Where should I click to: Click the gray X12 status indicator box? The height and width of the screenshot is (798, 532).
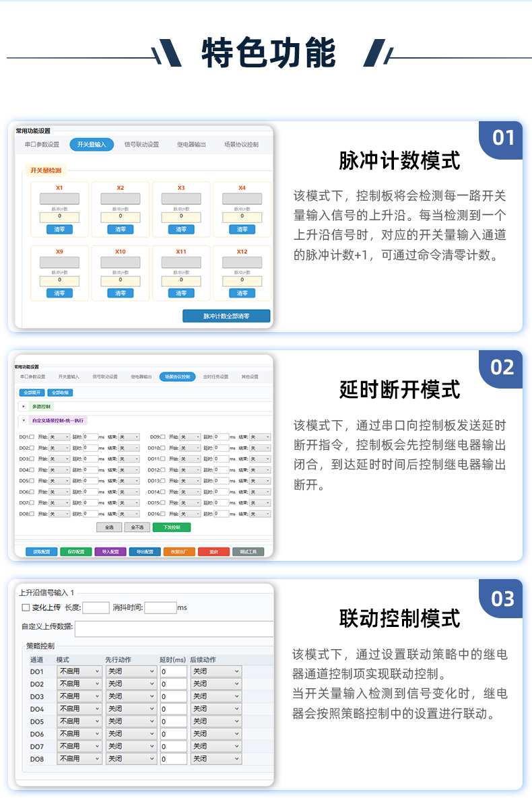pos(242,262)
